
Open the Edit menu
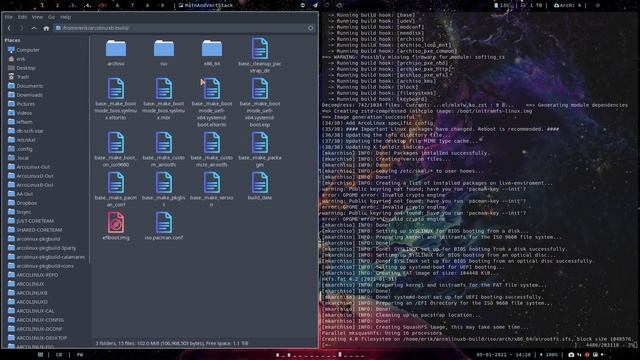point(22,17)
